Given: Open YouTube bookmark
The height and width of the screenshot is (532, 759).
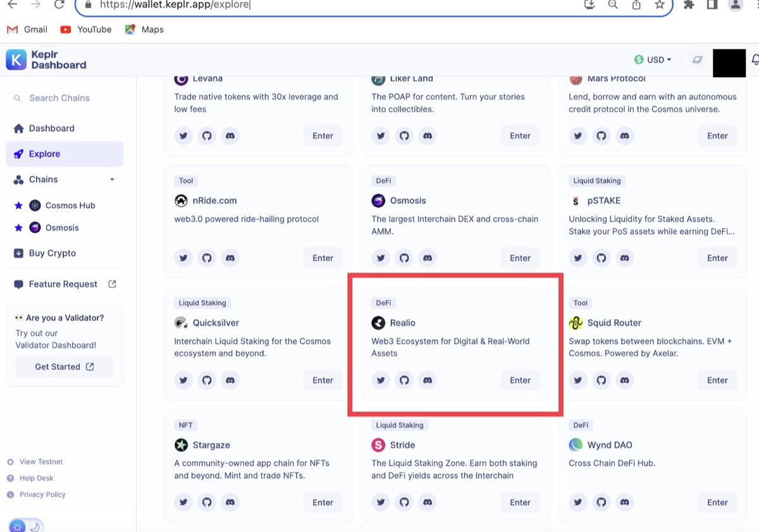Looking at the screenshot, I should [86, 29].
